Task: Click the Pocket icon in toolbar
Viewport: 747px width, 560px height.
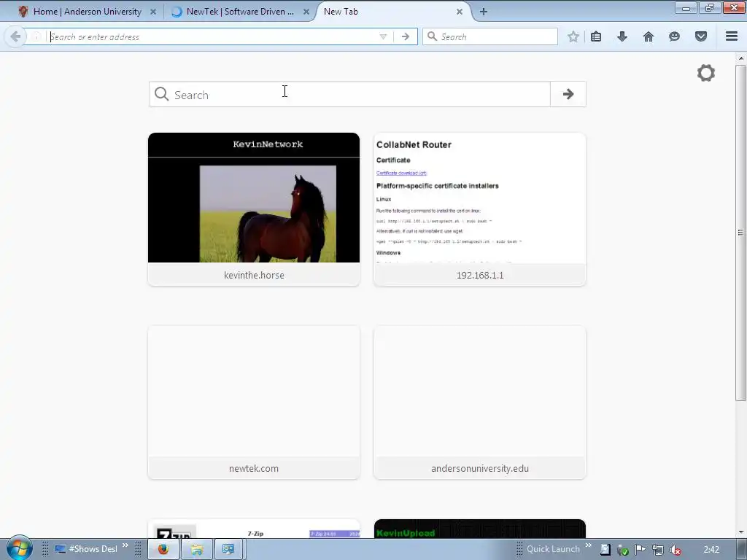Action: [701, 36]
